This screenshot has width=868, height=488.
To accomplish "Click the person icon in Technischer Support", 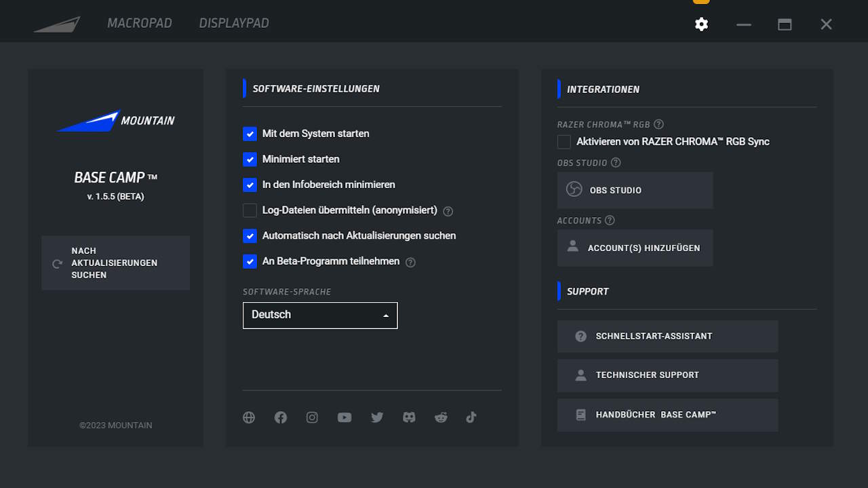I will (580, 375).
